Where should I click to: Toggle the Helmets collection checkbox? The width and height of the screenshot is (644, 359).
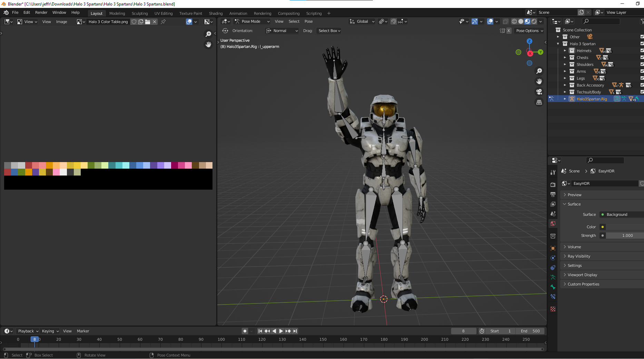tap(642, 51)
